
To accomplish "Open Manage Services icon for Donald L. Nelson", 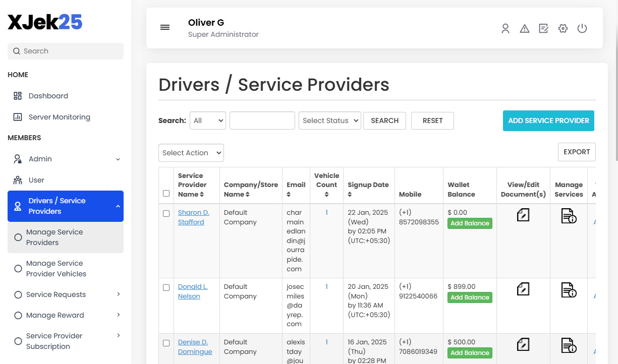I will [x=569, y=290].
